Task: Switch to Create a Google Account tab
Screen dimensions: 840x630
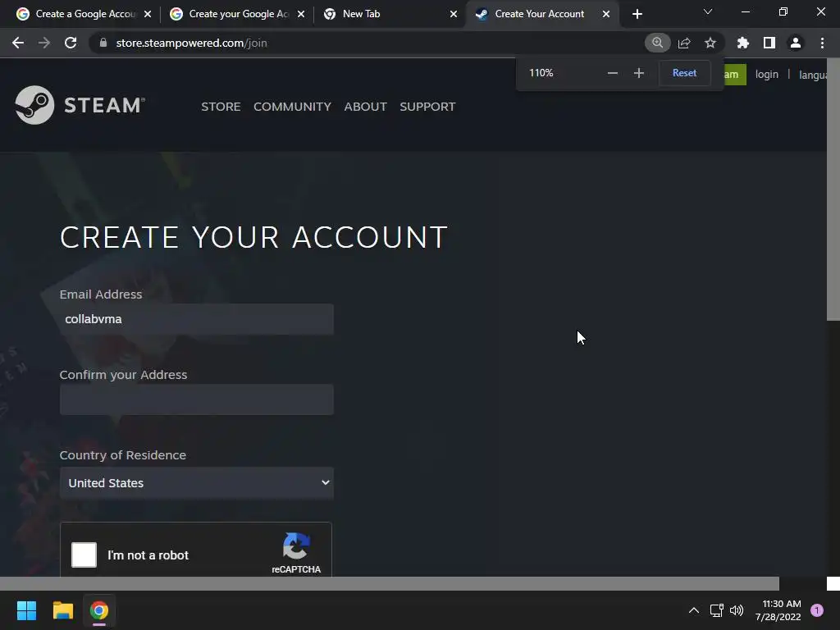Action: 76,14
